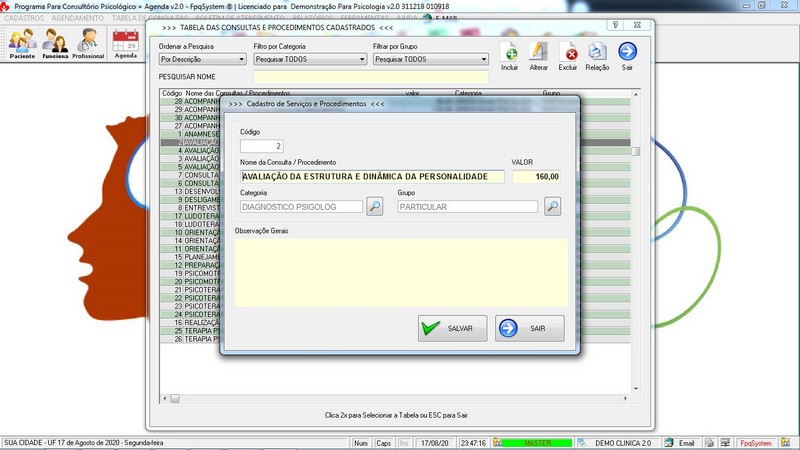
Task: Open the Ordenar a Pesquisa dropdown
Action: click(x=203, y=59)
